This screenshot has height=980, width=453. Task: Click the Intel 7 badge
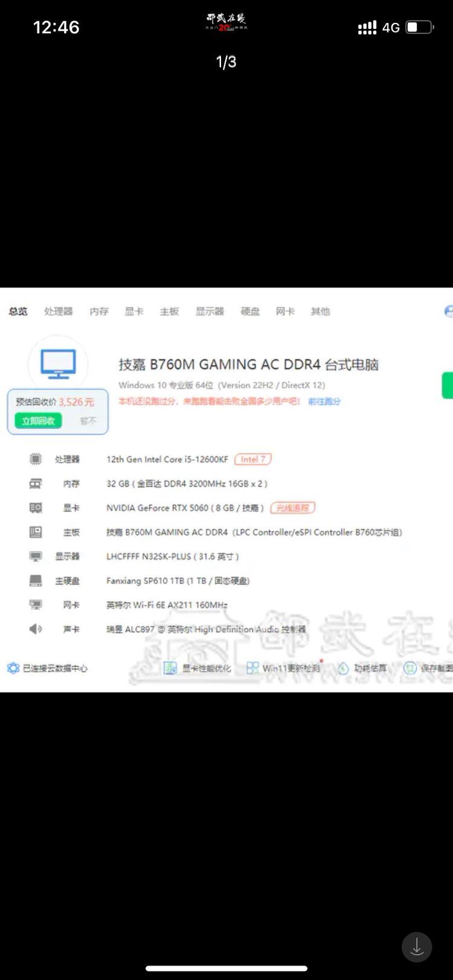coord(253,460)
